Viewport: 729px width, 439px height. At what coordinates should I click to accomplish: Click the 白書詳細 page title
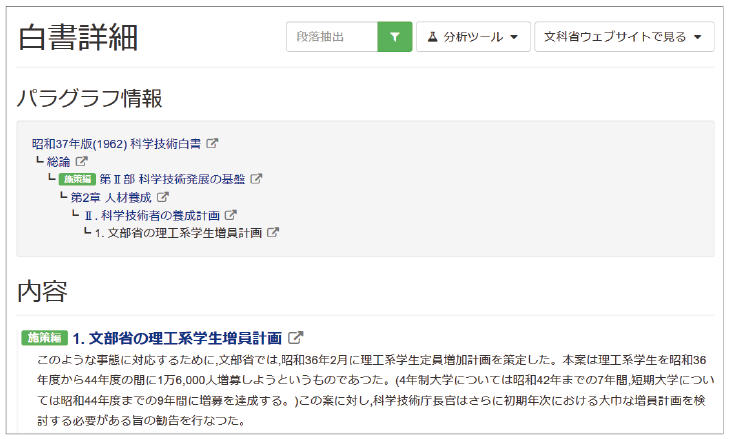point(78,37)
